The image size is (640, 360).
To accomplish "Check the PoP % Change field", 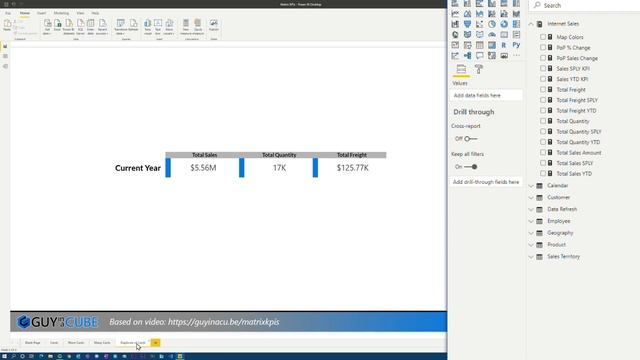I will click(x=543, y=47).
